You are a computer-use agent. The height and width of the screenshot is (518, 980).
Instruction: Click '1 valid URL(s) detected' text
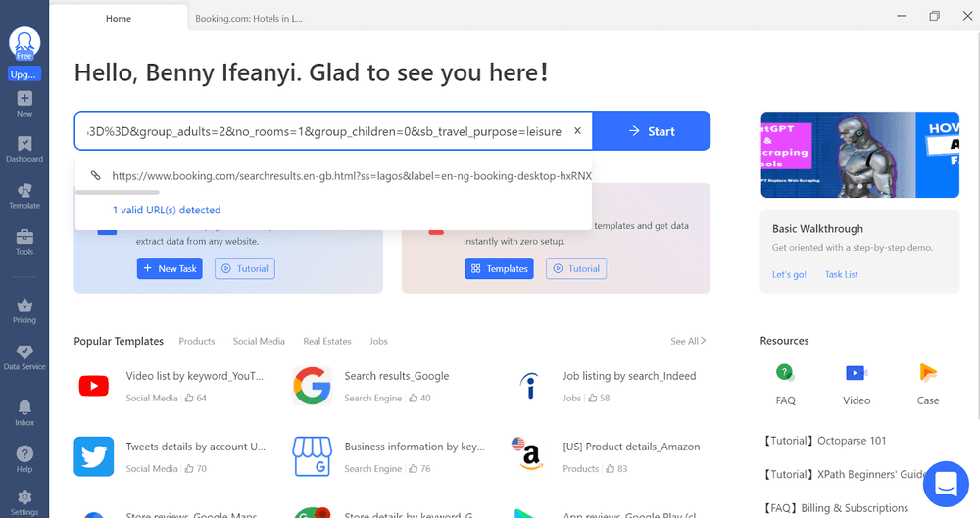pos(167,210)
